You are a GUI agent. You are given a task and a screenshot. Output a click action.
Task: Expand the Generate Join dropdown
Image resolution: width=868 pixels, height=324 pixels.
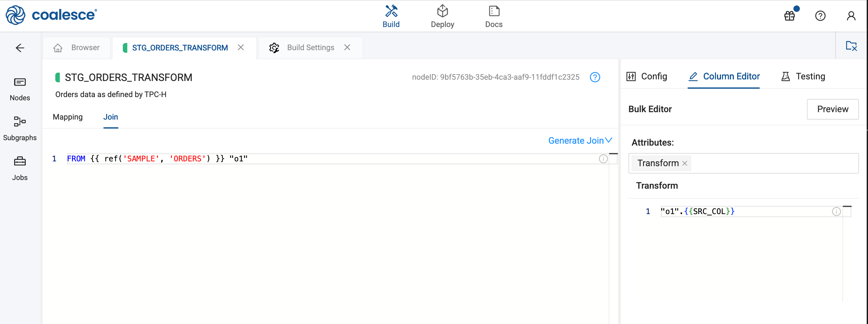(x=580, y=140)
